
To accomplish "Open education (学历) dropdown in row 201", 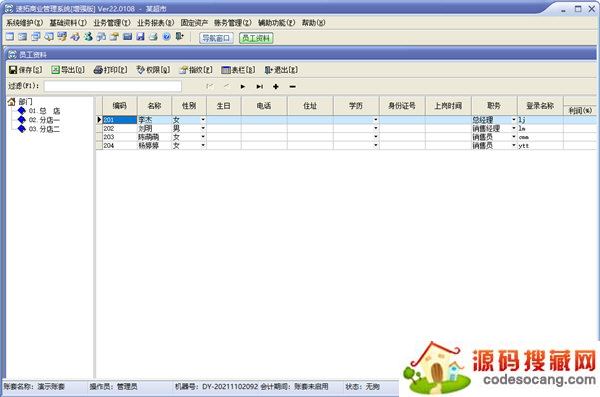I will (x=375, y=120).
